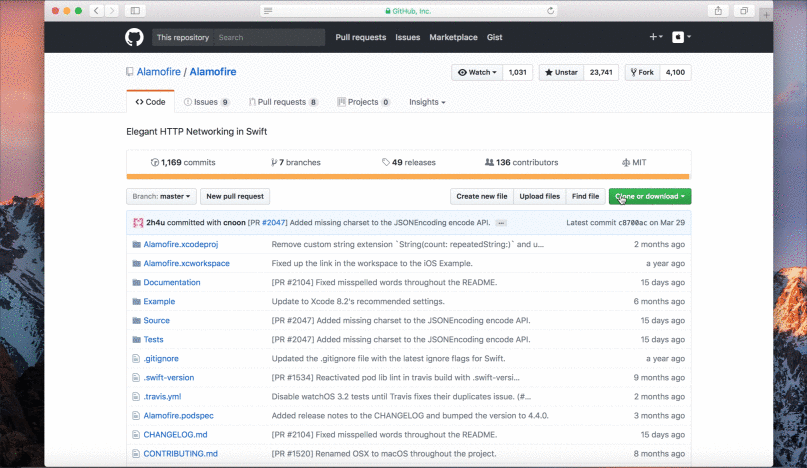The height and width of the screenshot is (468, 807).
Task: Click the .gitignore file icon
Action: click(x=135, y=358)
